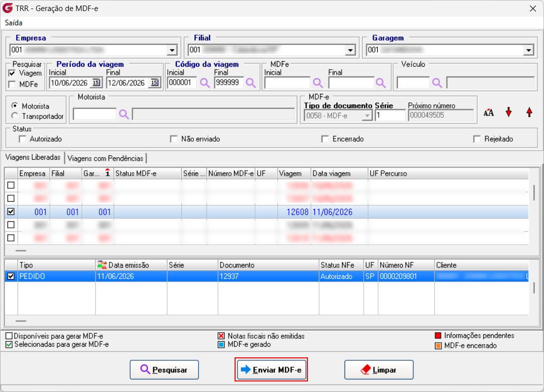Search Código da viagem inicial lookup
This screenshot has height=392, width=544.
(205, 83)
